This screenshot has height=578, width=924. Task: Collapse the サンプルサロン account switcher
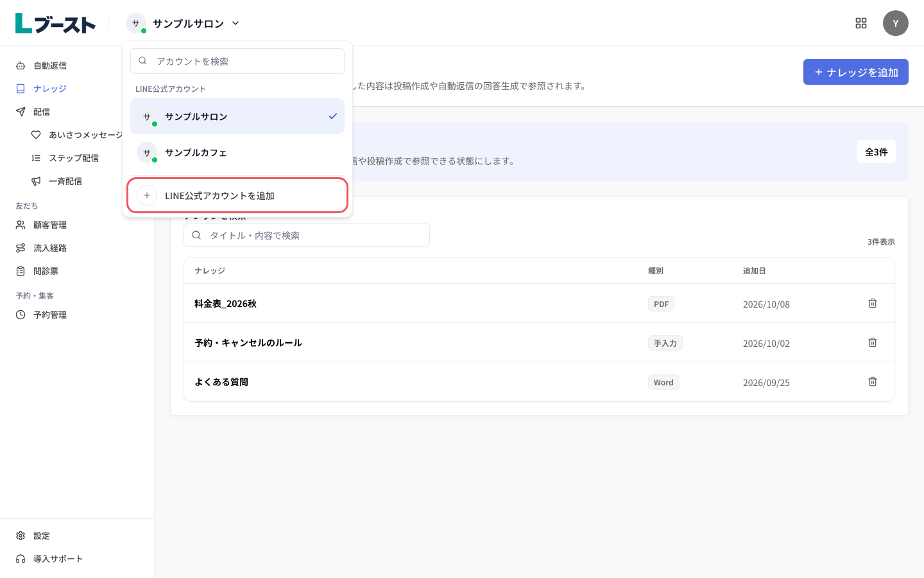[x=184, y=23]
